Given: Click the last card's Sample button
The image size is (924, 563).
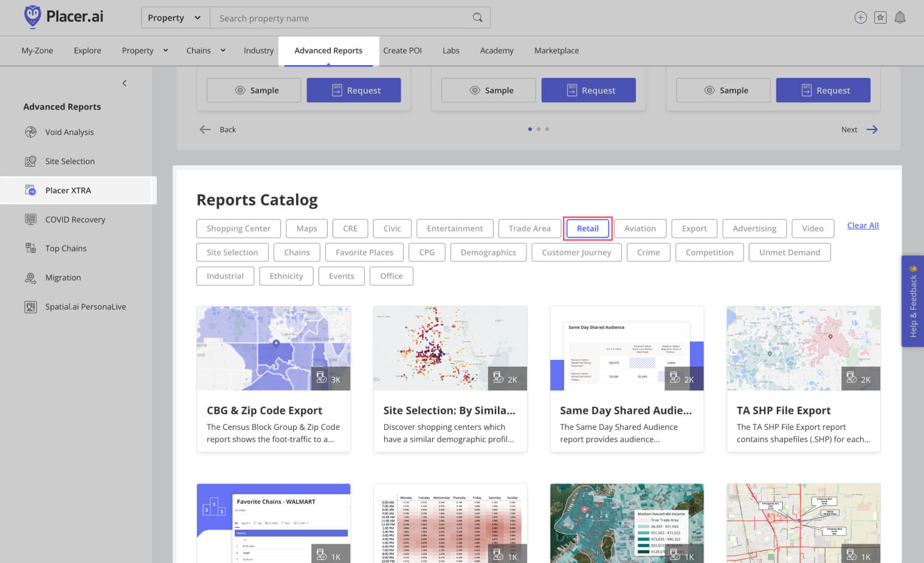Looking at the screenshot, I should 723,90.
